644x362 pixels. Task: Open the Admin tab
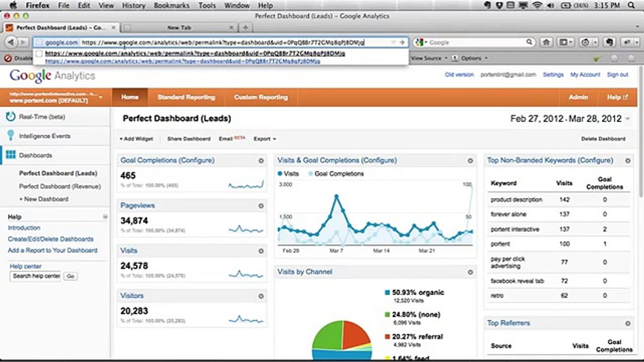point(579,97)
